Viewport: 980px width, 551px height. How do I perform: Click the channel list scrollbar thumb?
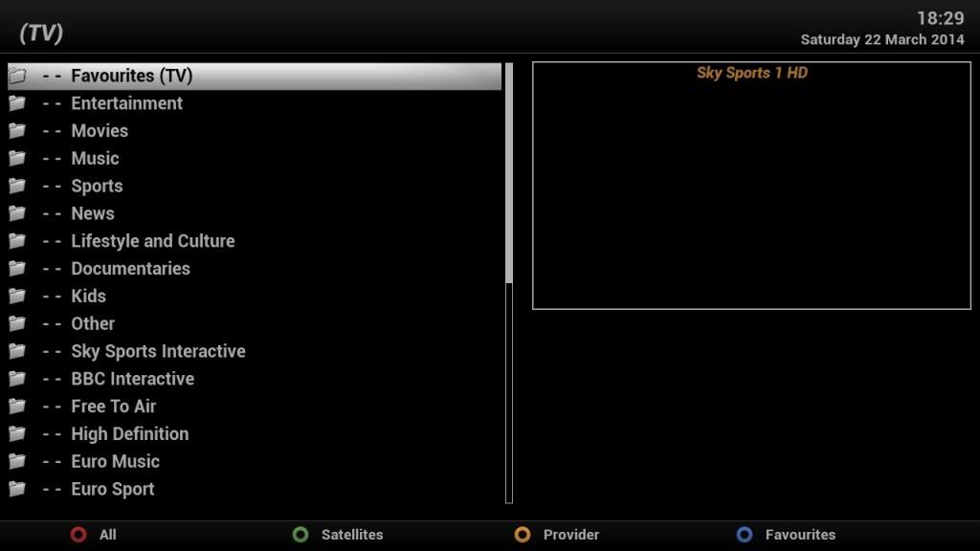pyautogui.click(x=509, y=173)
